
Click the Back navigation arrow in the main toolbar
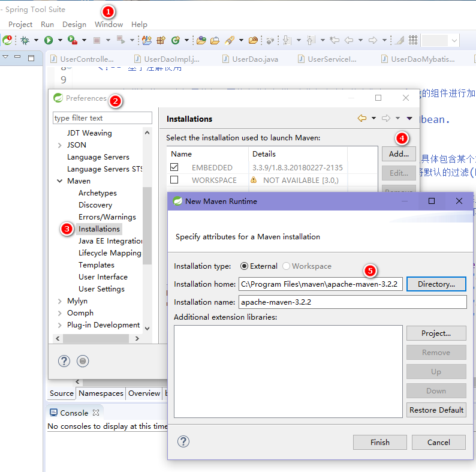[349, 40]
